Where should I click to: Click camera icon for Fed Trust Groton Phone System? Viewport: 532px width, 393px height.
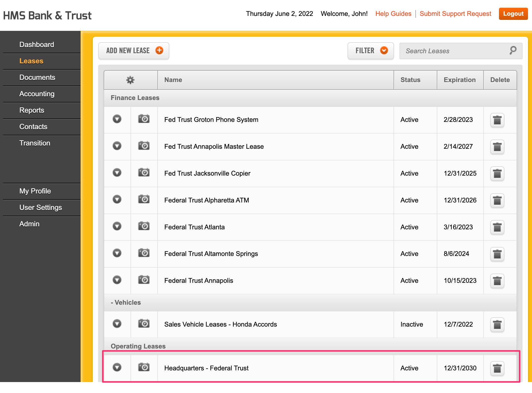[x=144, y=119]
